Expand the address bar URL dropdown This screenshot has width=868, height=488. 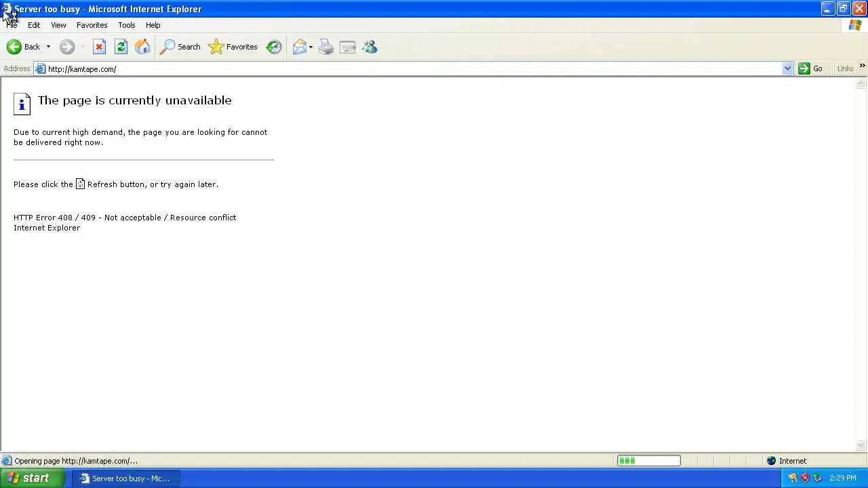[787, 68]
